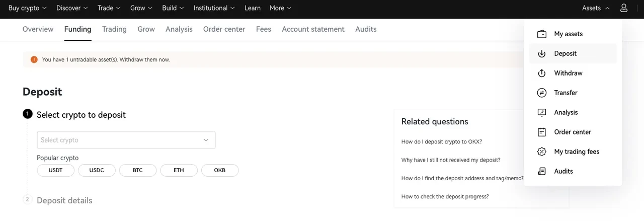644x223 pixels.
Task: Click the Transfer icon in dropdown menu
Action: click(542, 93)
